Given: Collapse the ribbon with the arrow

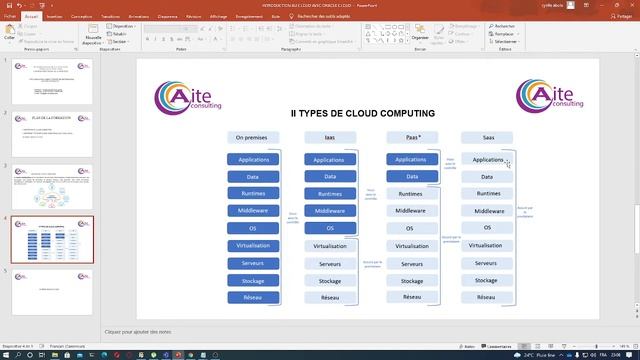Looking at the screenshot, I should tap(636, 50).
